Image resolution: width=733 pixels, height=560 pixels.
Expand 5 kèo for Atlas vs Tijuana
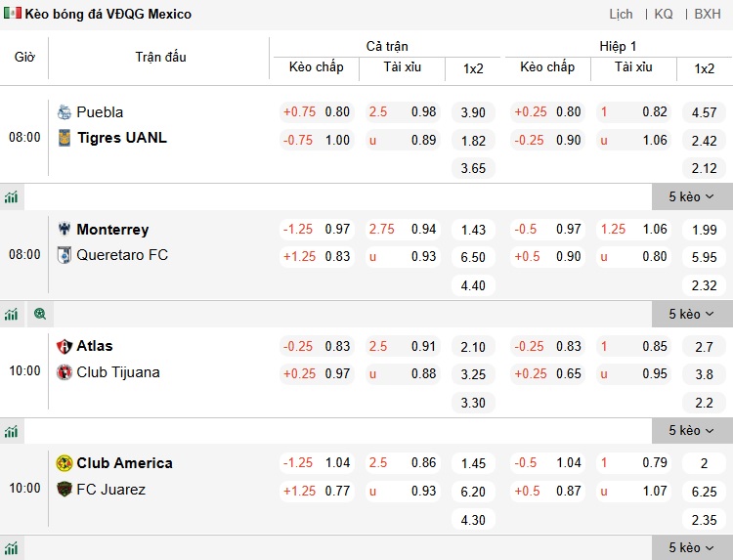coord(691,431)
